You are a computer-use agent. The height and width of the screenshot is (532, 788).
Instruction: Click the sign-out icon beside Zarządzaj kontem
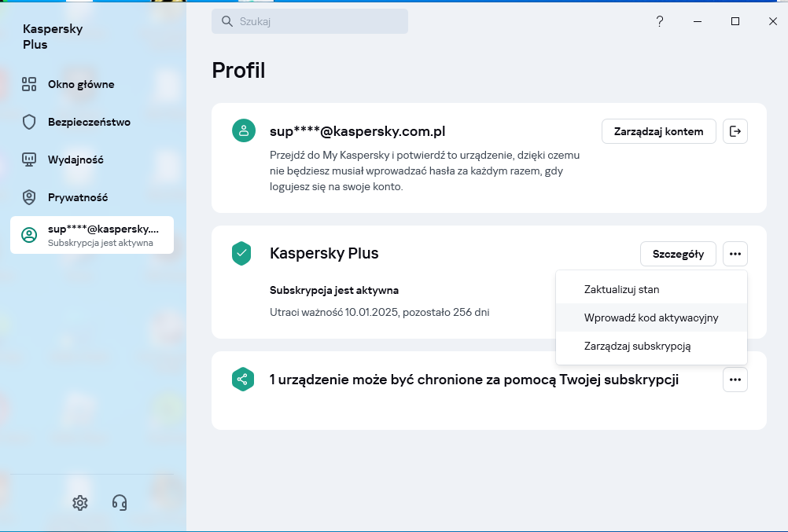coord(735,131)
